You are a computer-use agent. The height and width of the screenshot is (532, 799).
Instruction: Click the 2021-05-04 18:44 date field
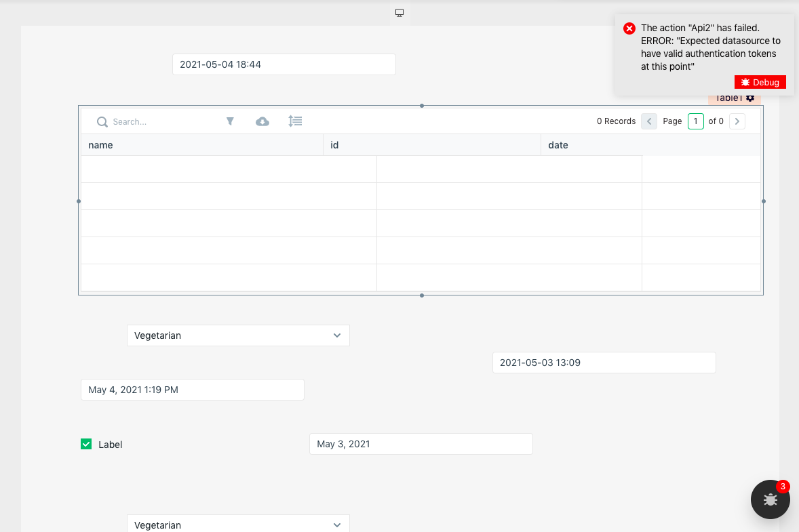[x=284, y=64]
